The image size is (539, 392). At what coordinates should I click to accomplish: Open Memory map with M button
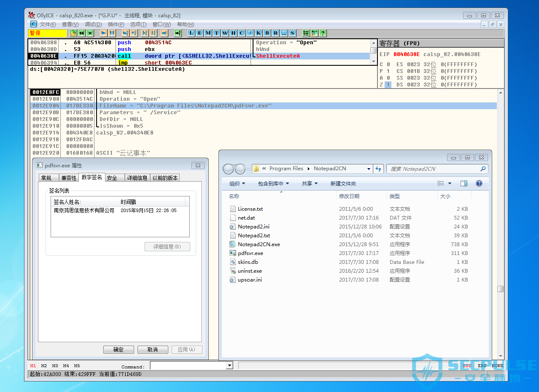coord(208,33)
